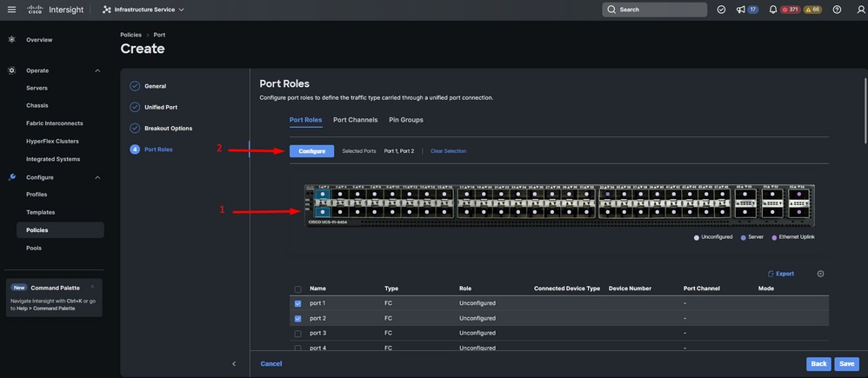This screenshot has width=868, height=378.
Task: Click the top Search field
Action: [x=654, y=10]
